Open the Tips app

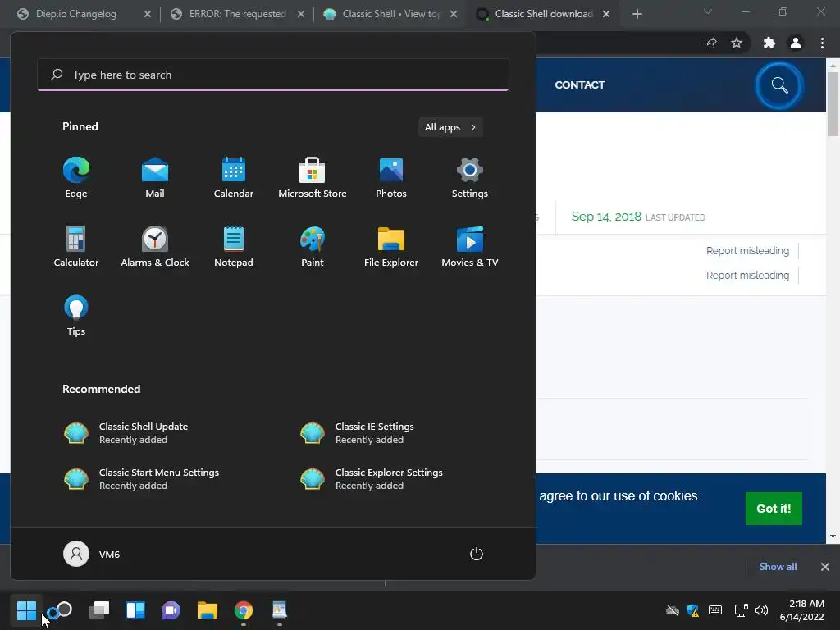click(76, 316)
